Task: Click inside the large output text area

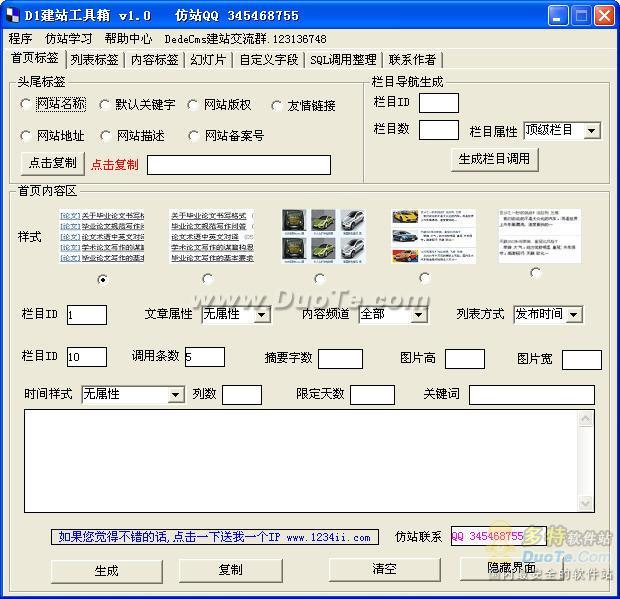Action: [x=301, y=461]
